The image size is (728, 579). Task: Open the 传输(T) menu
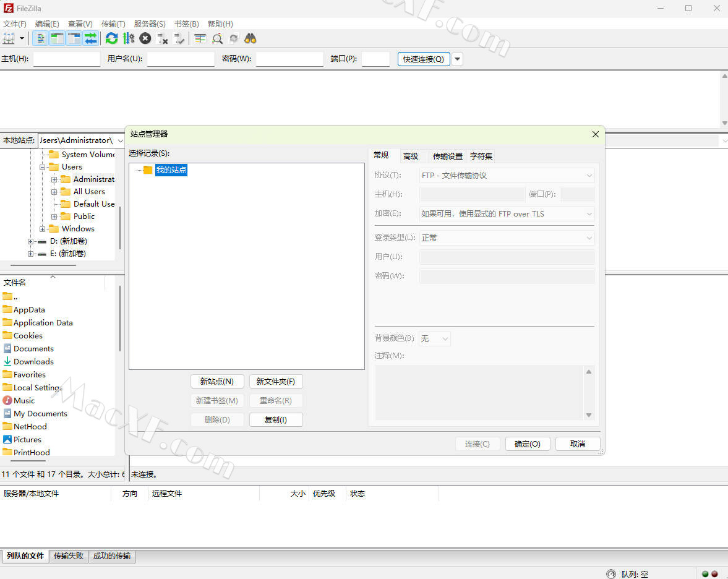[113, 24]
